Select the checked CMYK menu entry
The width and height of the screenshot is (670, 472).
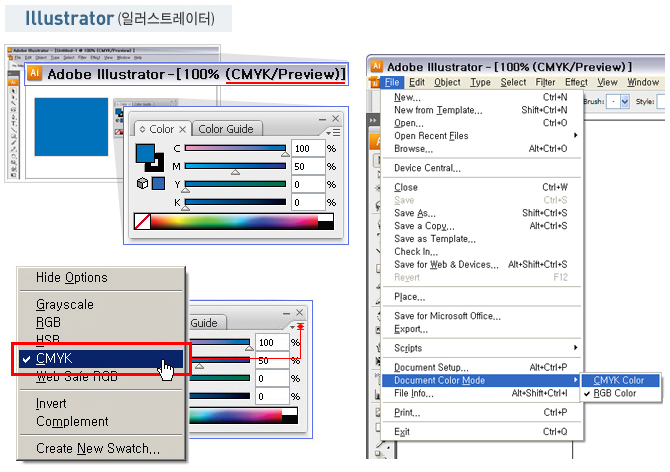[101, 358]
